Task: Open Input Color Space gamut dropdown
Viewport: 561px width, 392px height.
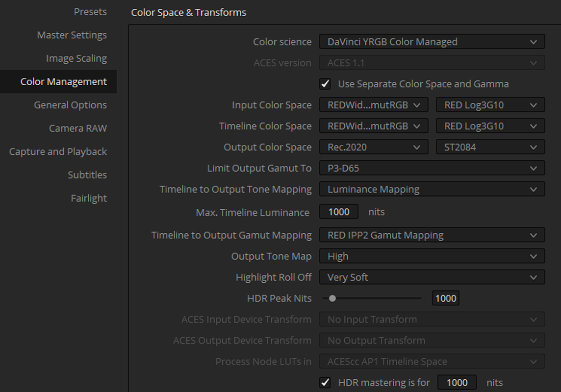Action: tap(374, 105)
